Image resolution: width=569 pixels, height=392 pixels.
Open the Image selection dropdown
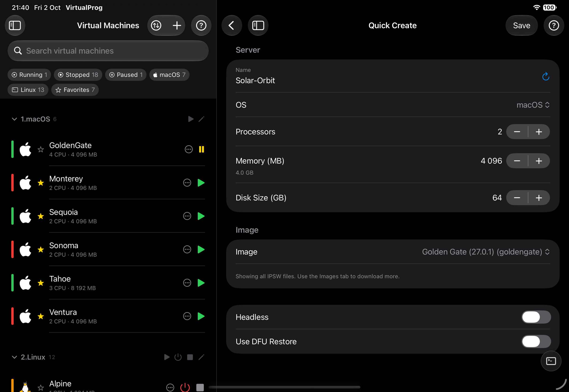click(486, 252)
